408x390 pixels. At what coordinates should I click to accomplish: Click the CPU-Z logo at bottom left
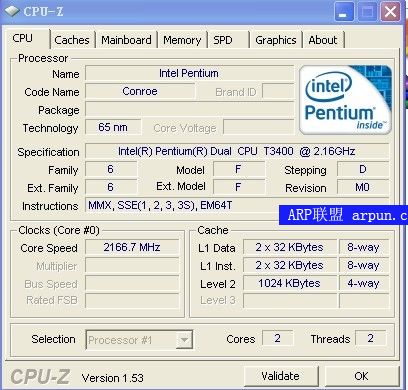click(40, 377)
